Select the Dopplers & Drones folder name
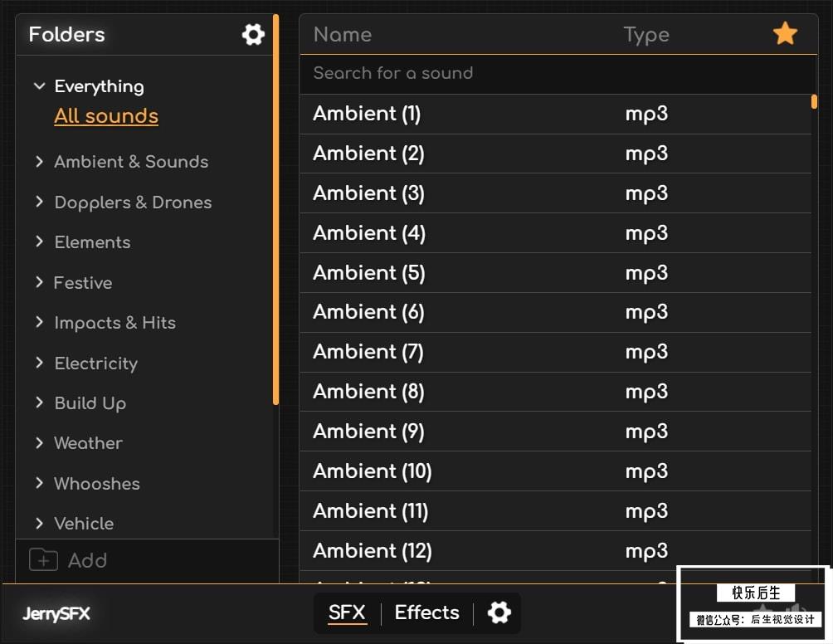Image resolution: width=833 pixels, height=644 pixels. click(x=133, y=202)
